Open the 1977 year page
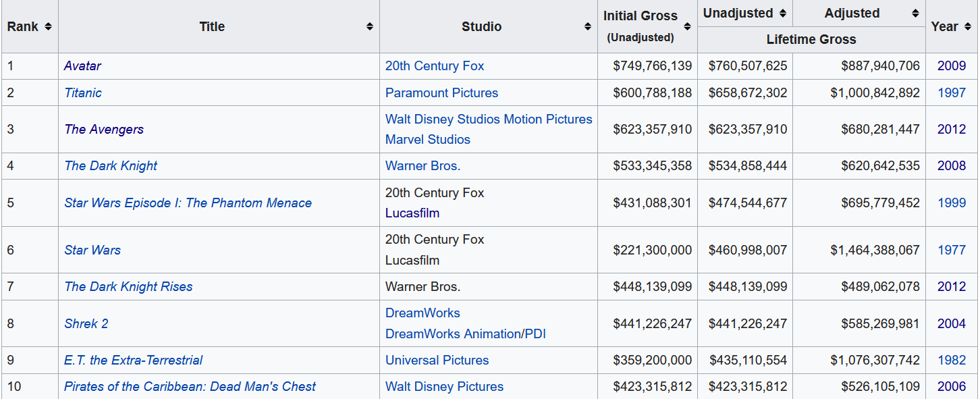980x399 pixels. coord(951,250)
